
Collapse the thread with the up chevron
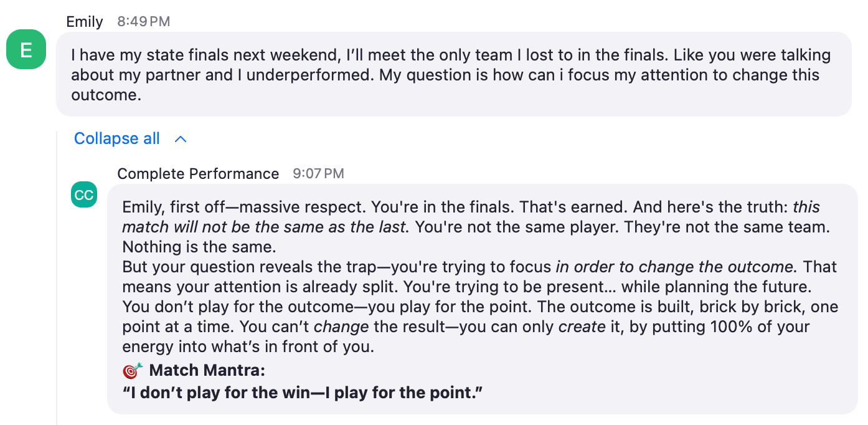pyautogui.click(x=181, y=139)
